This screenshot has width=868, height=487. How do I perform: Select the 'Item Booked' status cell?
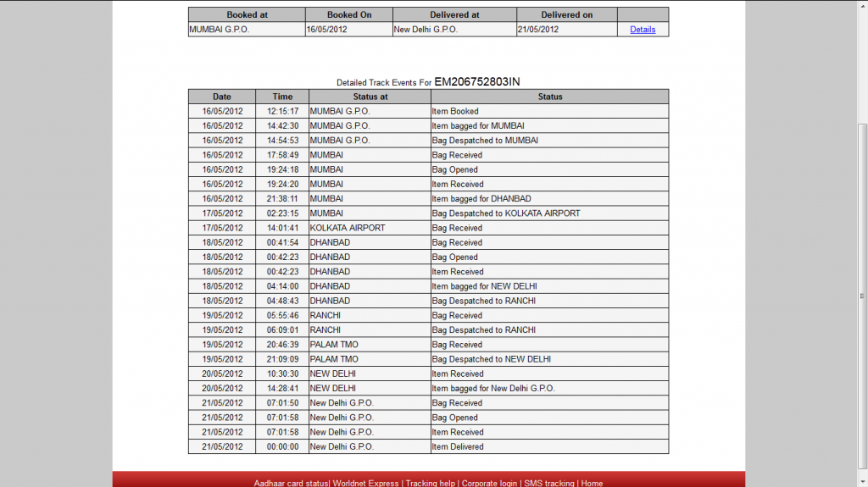pos(549,111)
